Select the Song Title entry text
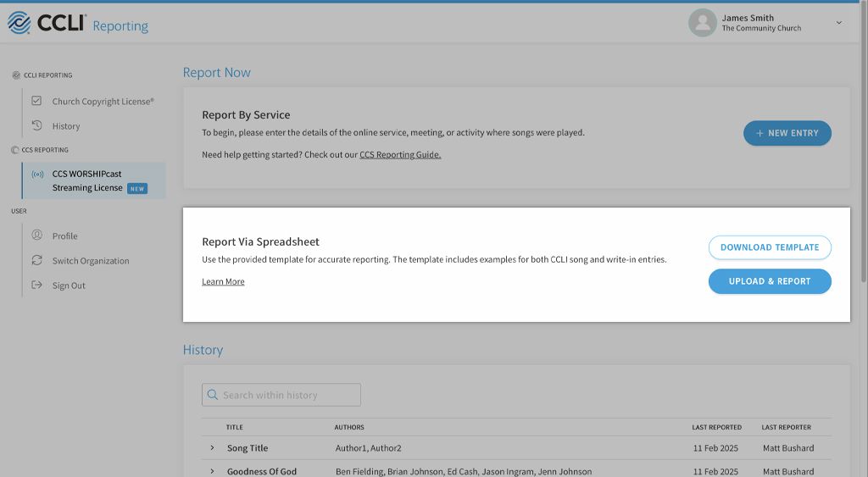This screenshot has width=868, height=477. pyautogui.click(x=248, y=448)
